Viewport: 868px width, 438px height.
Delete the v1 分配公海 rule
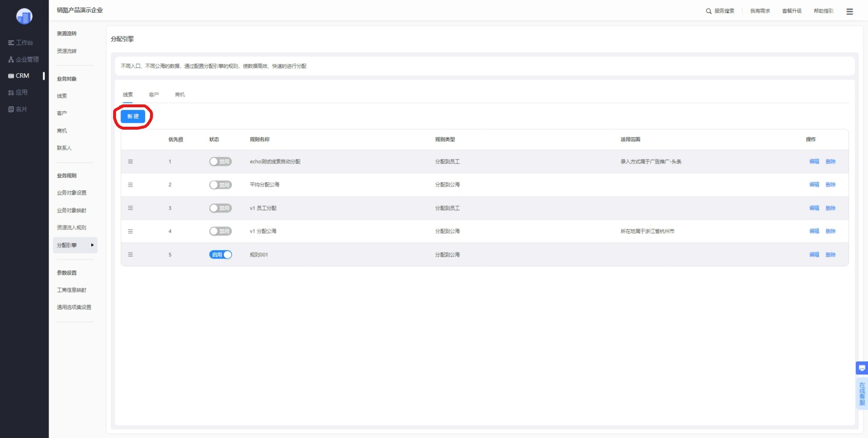tap(831, 231)
